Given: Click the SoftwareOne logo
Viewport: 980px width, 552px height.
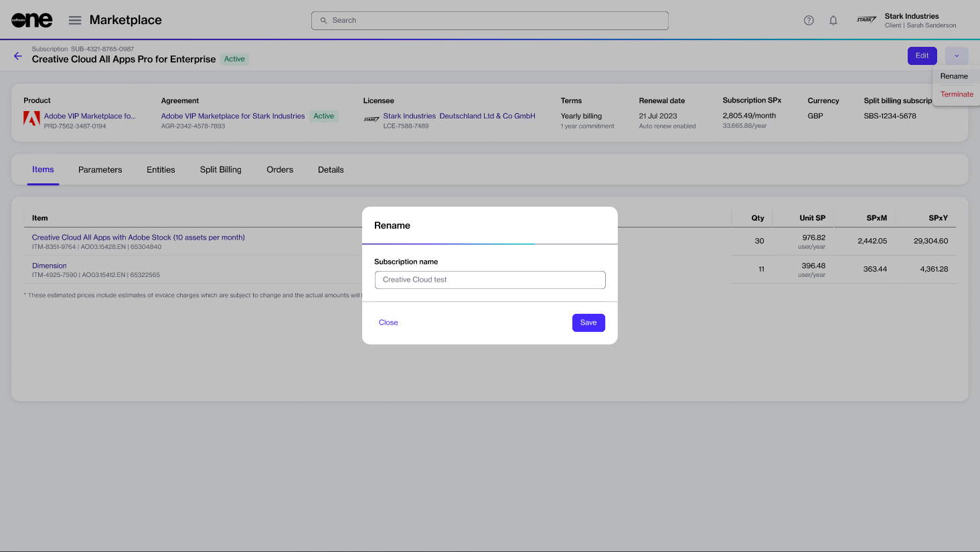Looking at the screenshot, I should click(31, 20).
